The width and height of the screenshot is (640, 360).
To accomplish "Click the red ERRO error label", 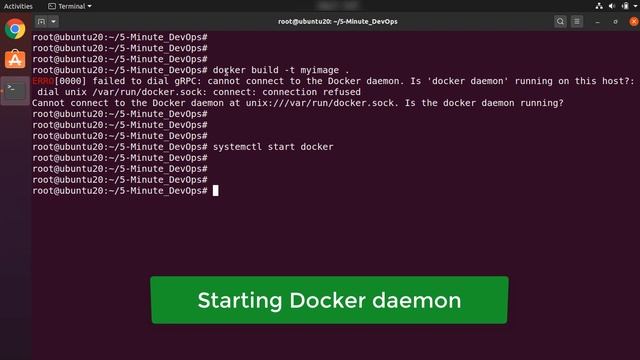I will coord(43,81).
